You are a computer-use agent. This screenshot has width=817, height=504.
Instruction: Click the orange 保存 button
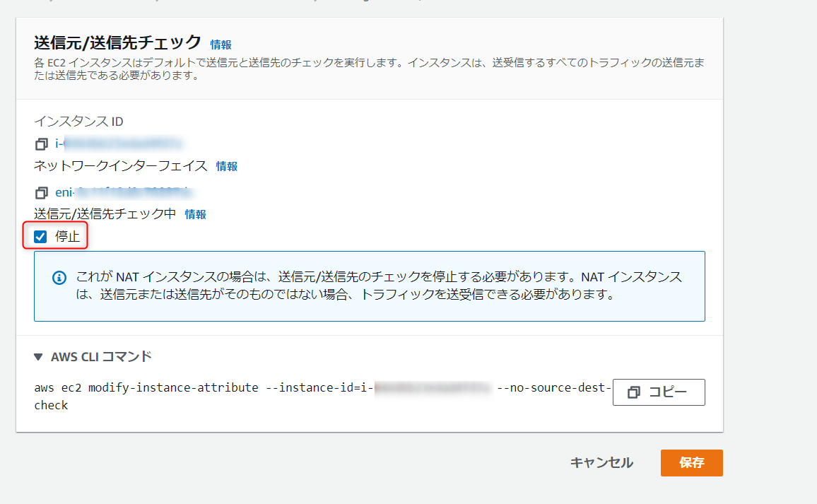point(691,463)
